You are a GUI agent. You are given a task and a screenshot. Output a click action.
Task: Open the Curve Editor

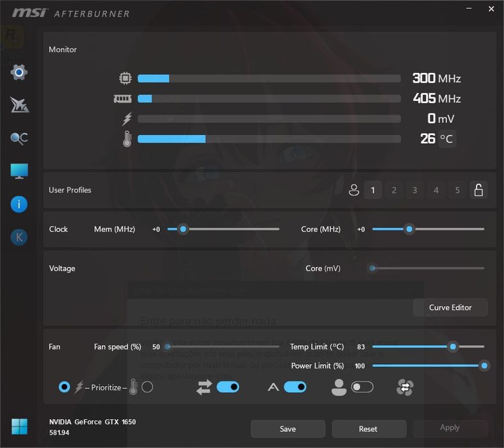tap(450, 307)
